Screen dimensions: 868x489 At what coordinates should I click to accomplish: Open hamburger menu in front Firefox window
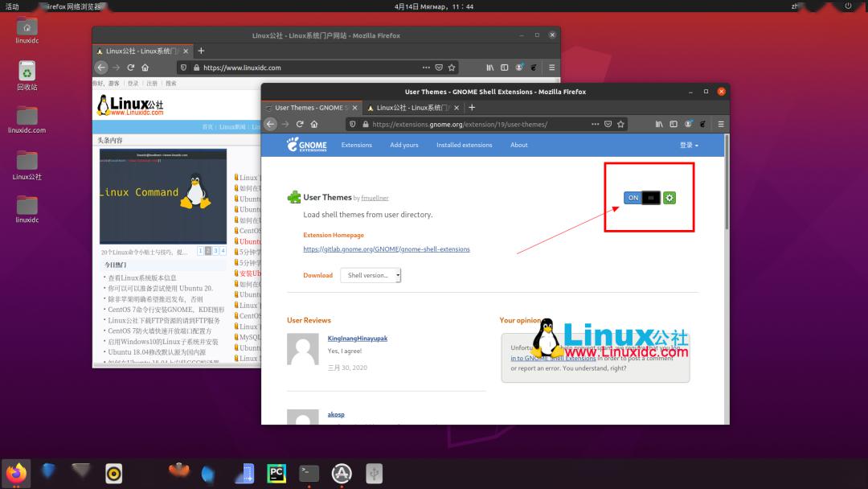[721, 124]
